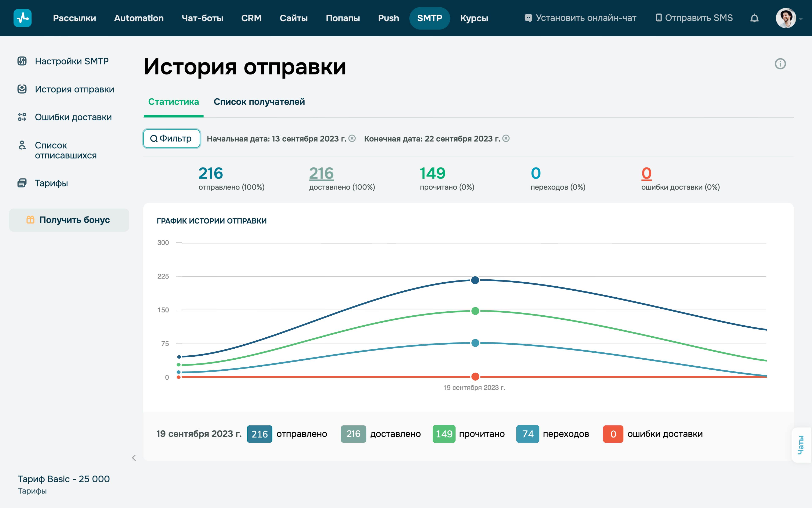Open История отправки in sidebar

(x=74, y=89)
